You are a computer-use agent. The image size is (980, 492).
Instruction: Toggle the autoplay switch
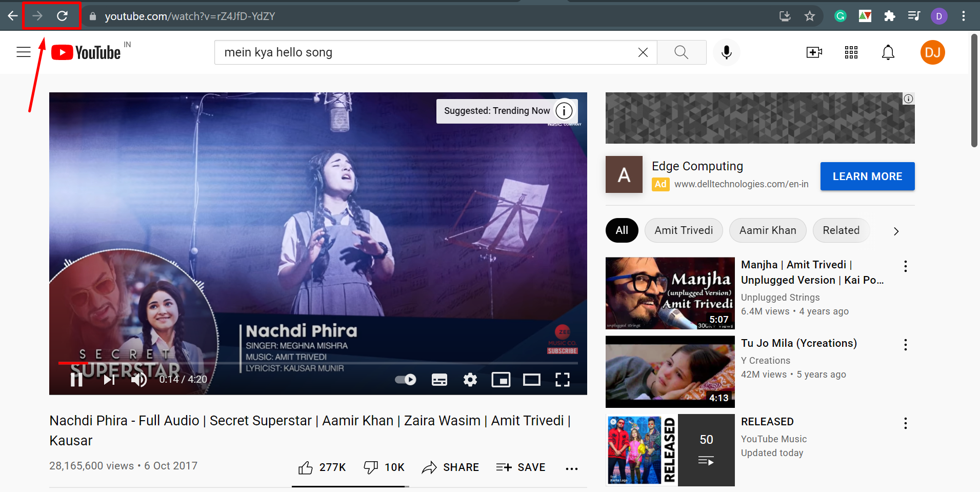point(406,380)
